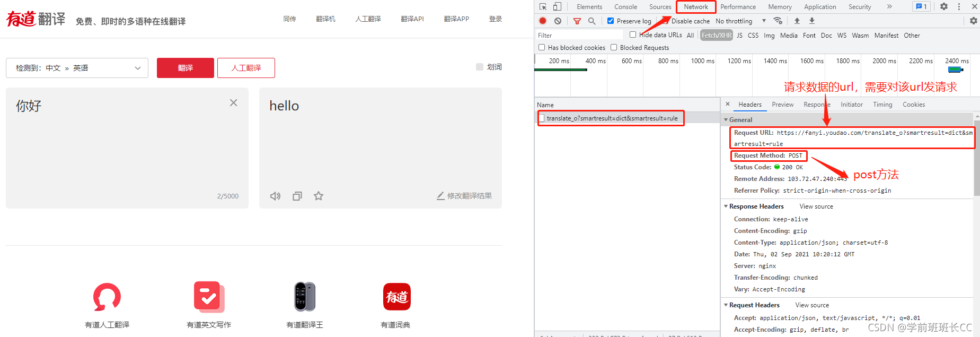The height and width of the screenshot is (337, 980).
Task: Enable Blocked Requests checkbox
Action: 614,47
